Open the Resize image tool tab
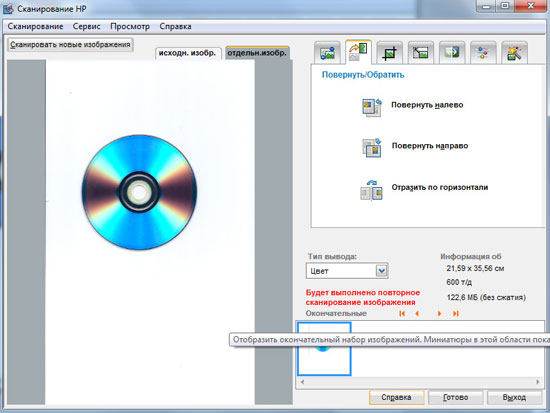The height and width of the screenshot is (413, 550). point(421,53)
